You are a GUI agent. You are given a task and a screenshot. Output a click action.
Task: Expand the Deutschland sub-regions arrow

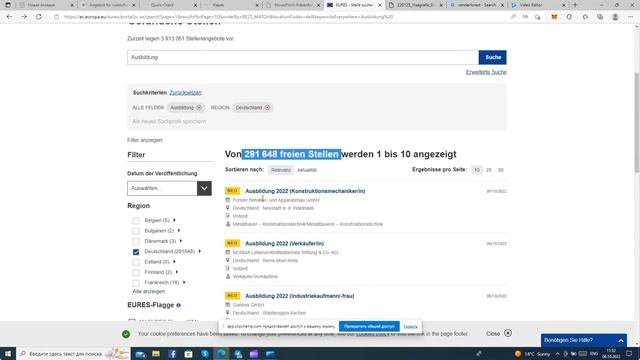pos(200,251)
